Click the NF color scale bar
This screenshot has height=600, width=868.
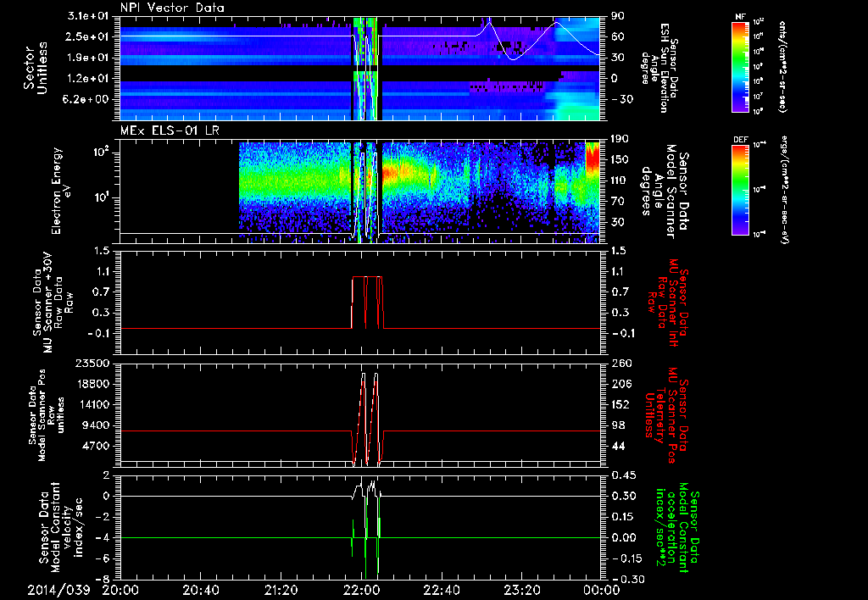(741, 66)
